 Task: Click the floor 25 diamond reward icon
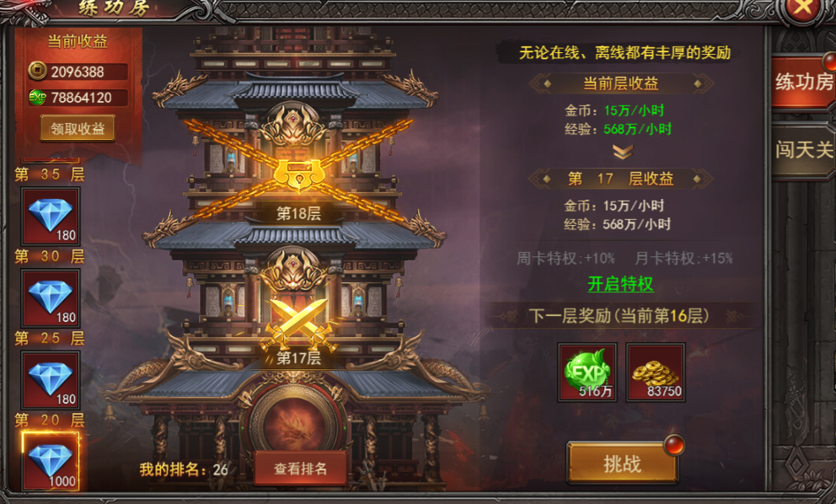(50, 380)
